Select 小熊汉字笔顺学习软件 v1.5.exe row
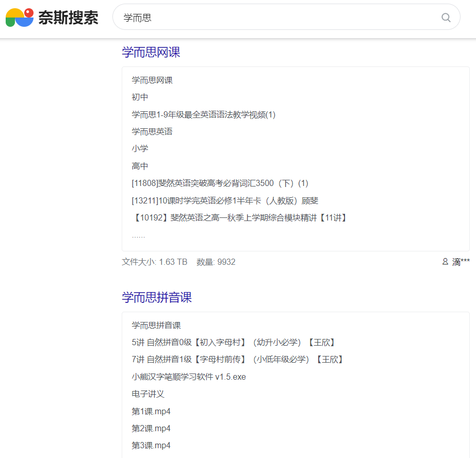 (189, 377)
